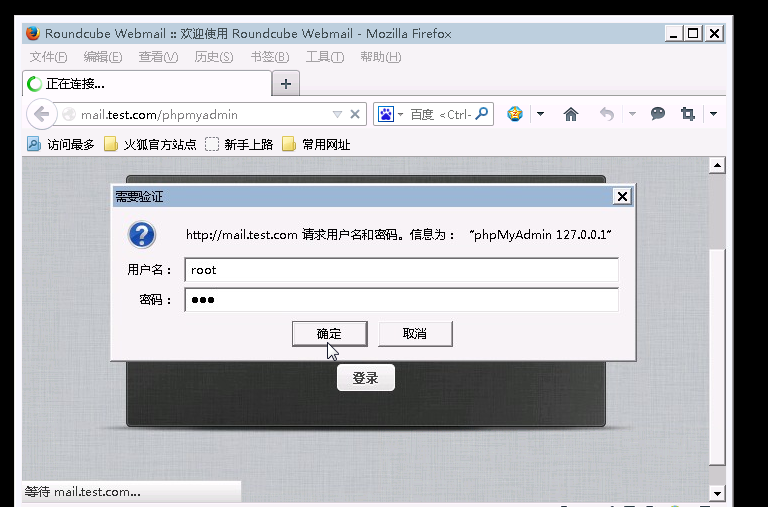Click the 火狐官方站点 folder icon
The width and height of the screenshot is (768, 507).
pos(111,144)
